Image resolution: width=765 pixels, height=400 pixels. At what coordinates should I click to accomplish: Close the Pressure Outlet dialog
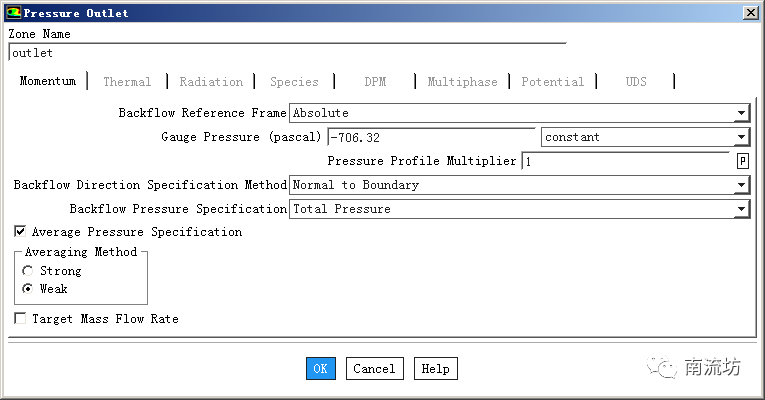pyautogui.click(x=750, y=13)
